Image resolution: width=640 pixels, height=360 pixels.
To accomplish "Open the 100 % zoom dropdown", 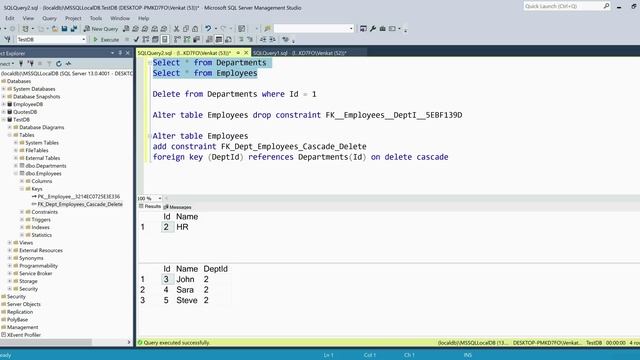I will 160,198.
